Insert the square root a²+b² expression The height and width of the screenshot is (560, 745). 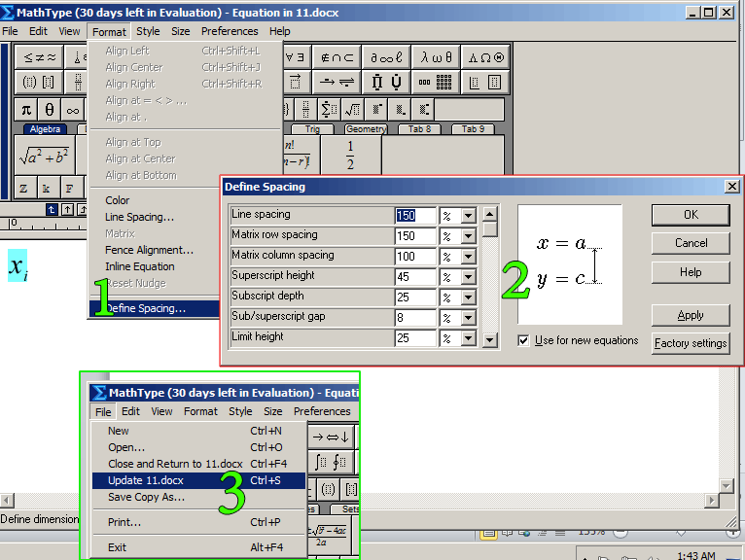point(44,156)
